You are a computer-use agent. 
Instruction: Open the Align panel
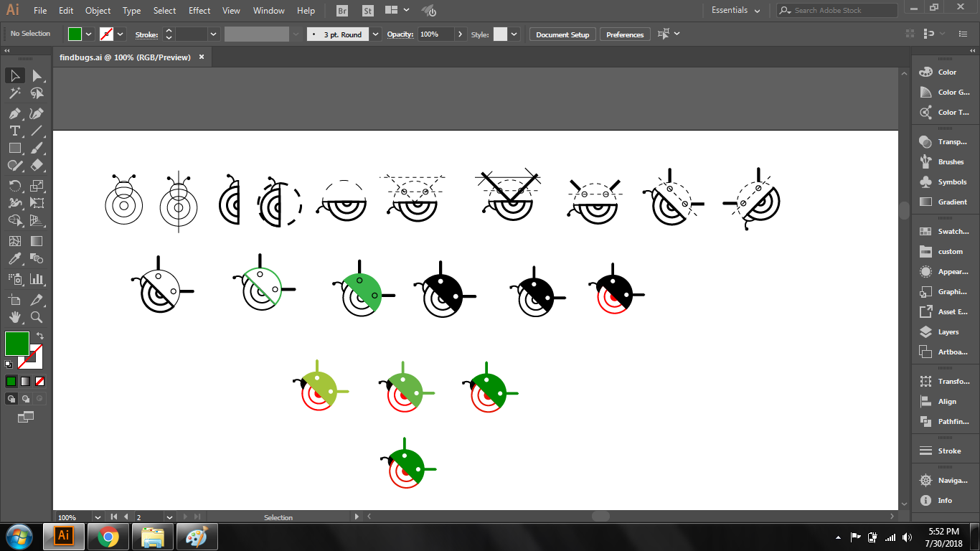pyautogui.click(x=945, y=402)
